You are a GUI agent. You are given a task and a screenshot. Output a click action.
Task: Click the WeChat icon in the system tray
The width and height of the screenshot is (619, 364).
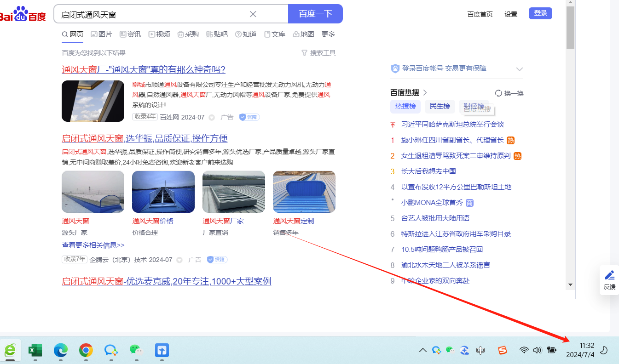(x=450, y=350)
